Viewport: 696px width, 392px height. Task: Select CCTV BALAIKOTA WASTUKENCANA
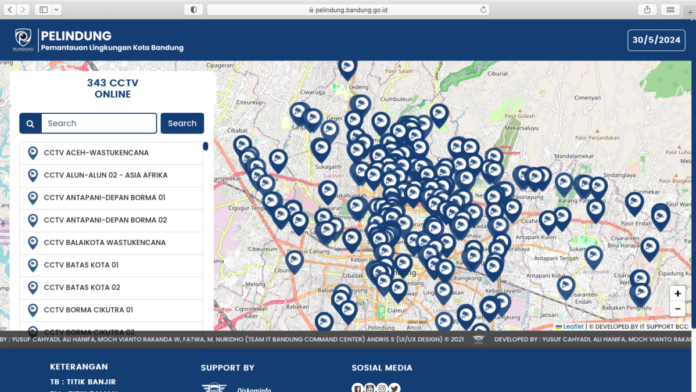click(111, 243)
